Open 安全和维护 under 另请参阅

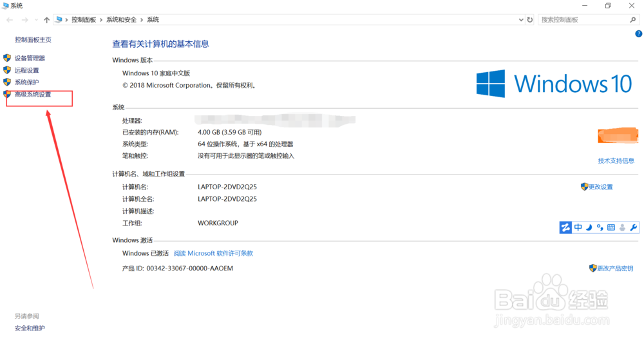pyautogui.click(x=30, y=328)
